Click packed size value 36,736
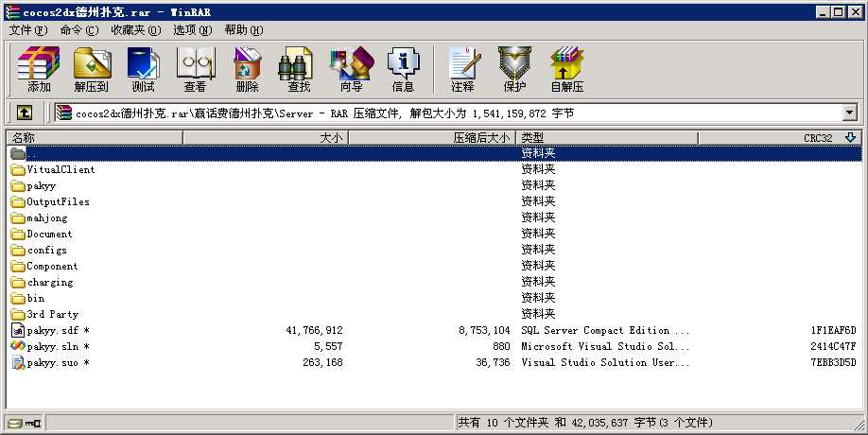 [x=493, y=362]
